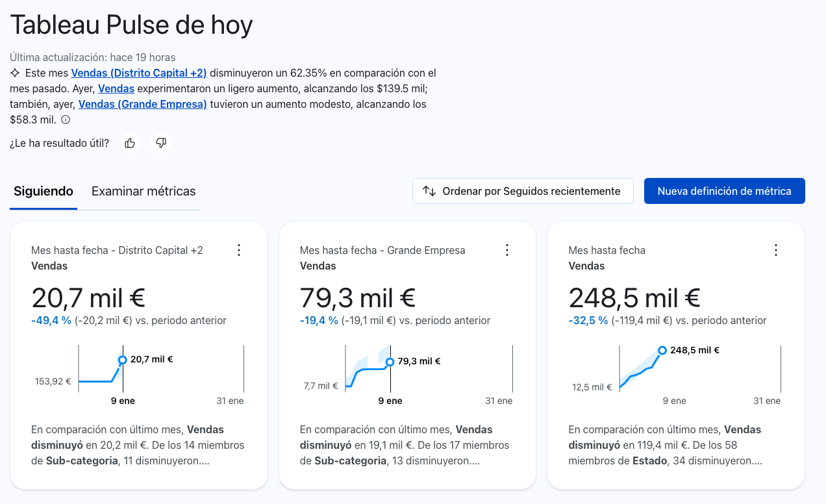This screenshot has width=826, height=504.
Task: Switch to the Examinar métricas tab
Action: pyautogui.click(x=144, y=192)
